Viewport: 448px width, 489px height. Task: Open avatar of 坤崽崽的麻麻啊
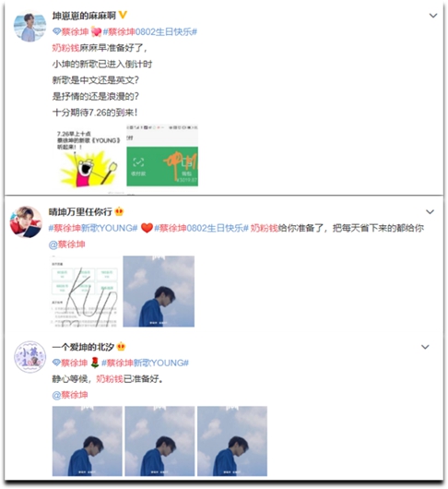(x=29, y=26)
